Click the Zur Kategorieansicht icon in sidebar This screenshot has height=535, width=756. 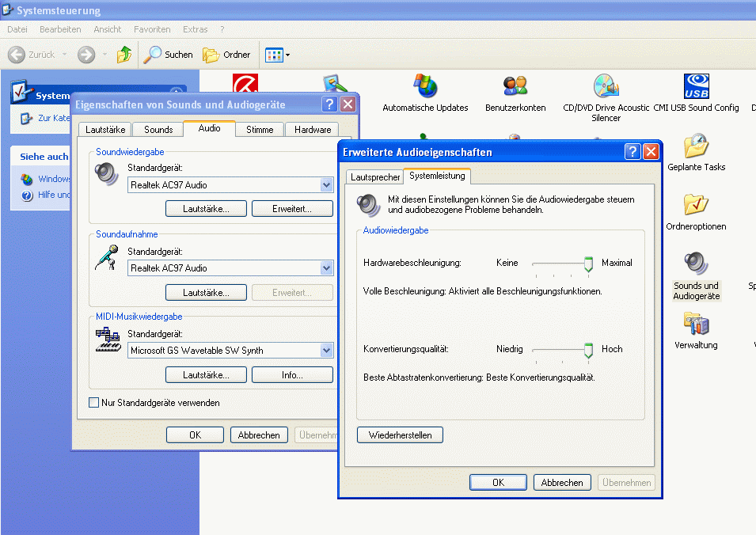(x=26, y=118)
